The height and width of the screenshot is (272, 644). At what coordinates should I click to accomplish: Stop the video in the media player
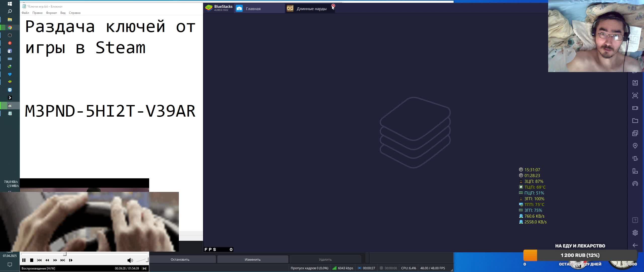click(x=32, y=260)
